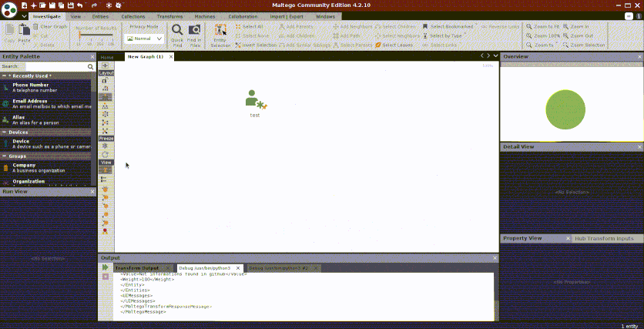Switch to list view icon in sidebar
Image resolution: width=644 pixels, height=329 pixels.
(104, 180)
